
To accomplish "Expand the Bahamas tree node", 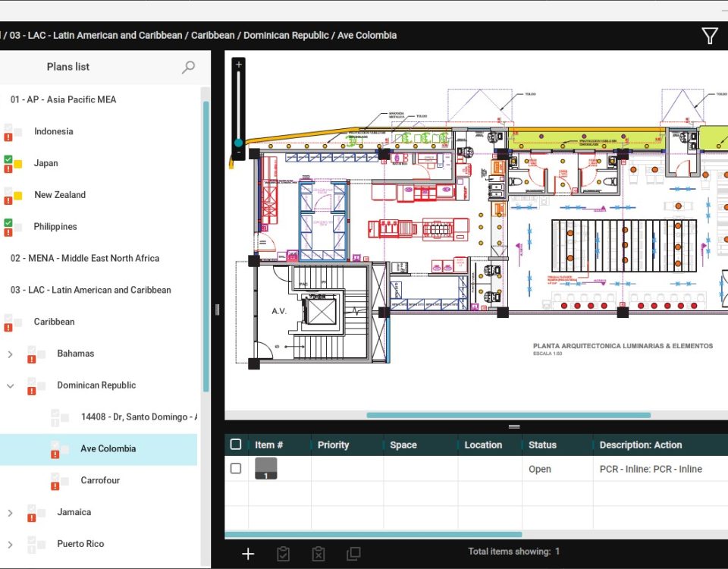I will click(11, 354).
